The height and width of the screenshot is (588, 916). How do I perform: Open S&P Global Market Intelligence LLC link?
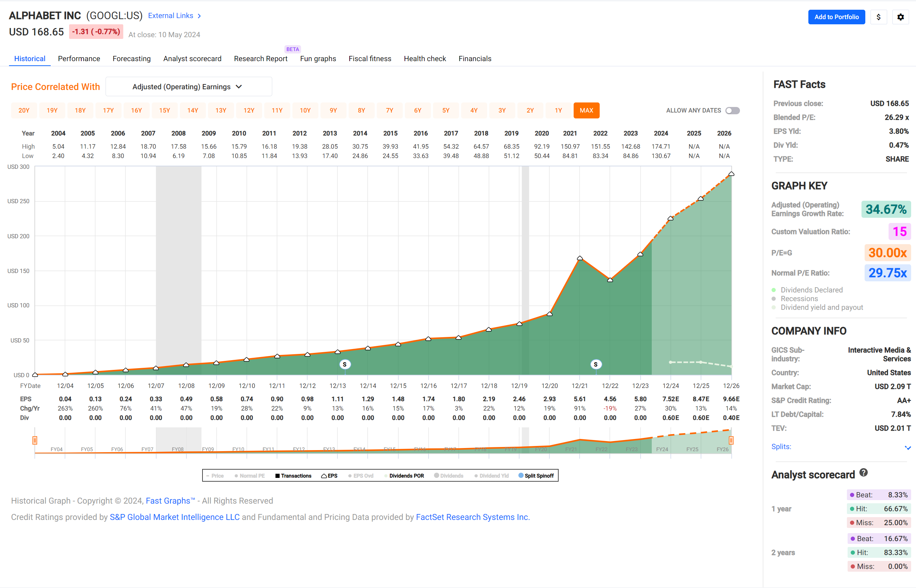175,517
